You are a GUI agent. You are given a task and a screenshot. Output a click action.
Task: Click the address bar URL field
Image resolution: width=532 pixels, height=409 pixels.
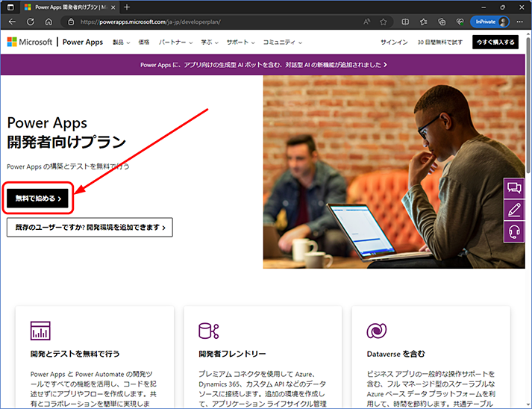(x=217, y=22)
